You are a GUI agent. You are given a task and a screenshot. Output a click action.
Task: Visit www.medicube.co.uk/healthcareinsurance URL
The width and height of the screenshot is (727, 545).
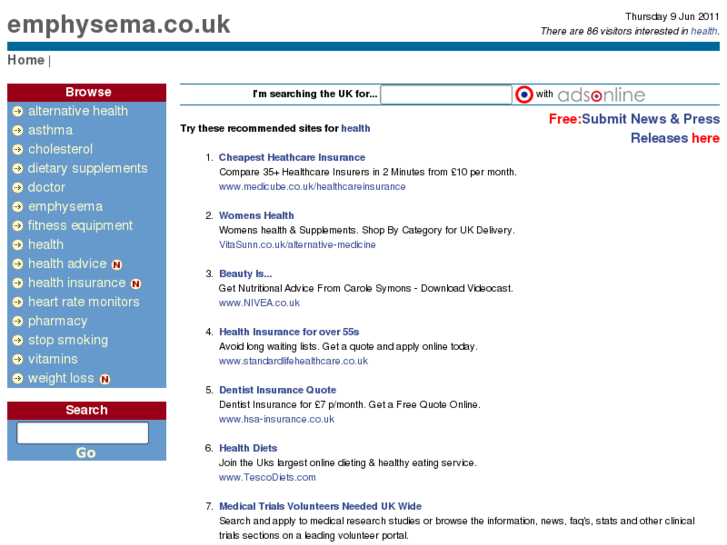[312, 186]
